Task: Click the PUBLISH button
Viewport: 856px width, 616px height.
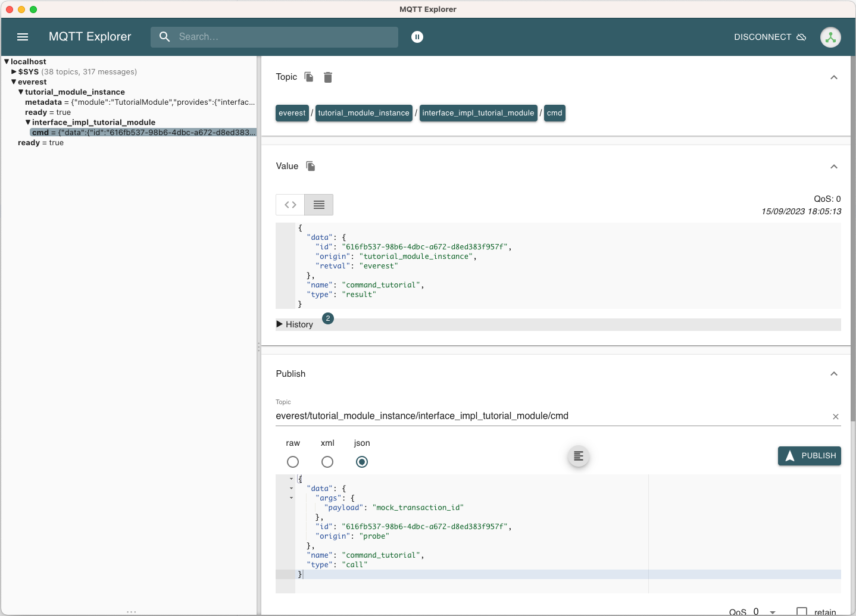Action: pyautogui.click(x=809, y=456)
